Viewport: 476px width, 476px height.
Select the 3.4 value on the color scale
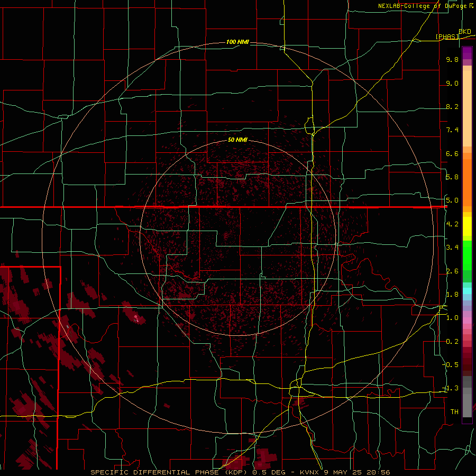pyautogui.click(x=452, y=248)
